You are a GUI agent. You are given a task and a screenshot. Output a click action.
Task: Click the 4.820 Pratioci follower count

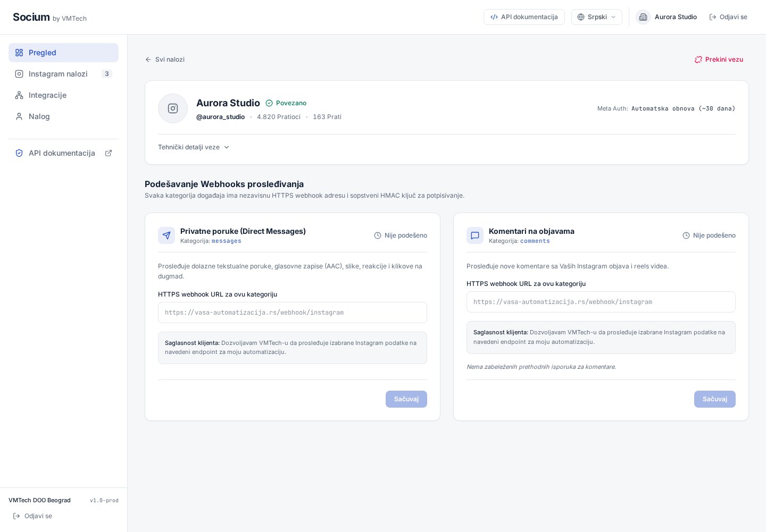(x=279, y=117)
